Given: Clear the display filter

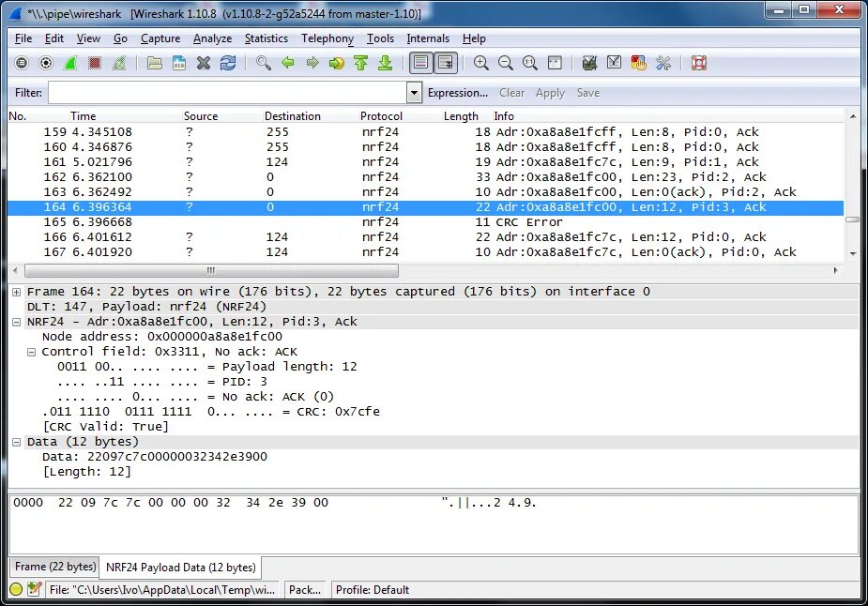Looking at the screenshot, I should click(511, 93).
